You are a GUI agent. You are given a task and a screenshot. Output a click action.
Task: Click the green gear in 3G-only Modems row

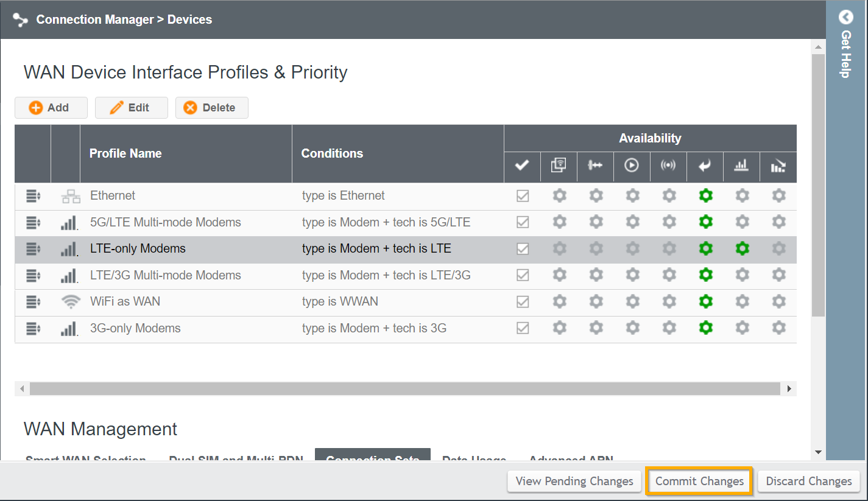(705, 328)
